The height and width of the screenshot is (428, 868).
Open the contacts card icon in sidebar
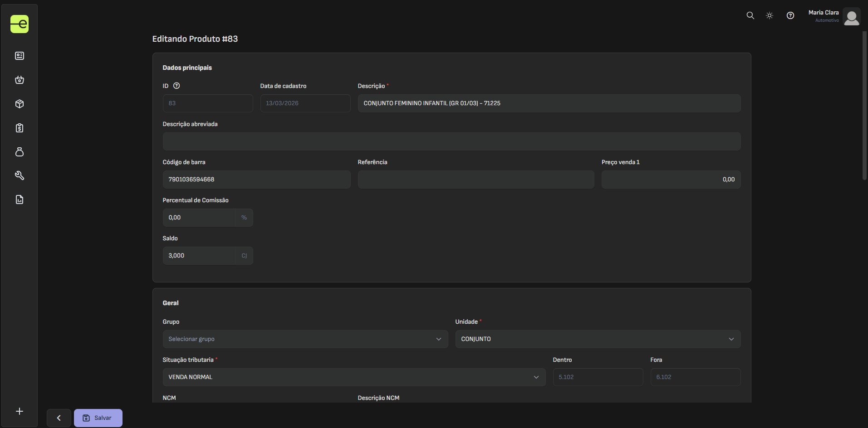tap(20, 56)
